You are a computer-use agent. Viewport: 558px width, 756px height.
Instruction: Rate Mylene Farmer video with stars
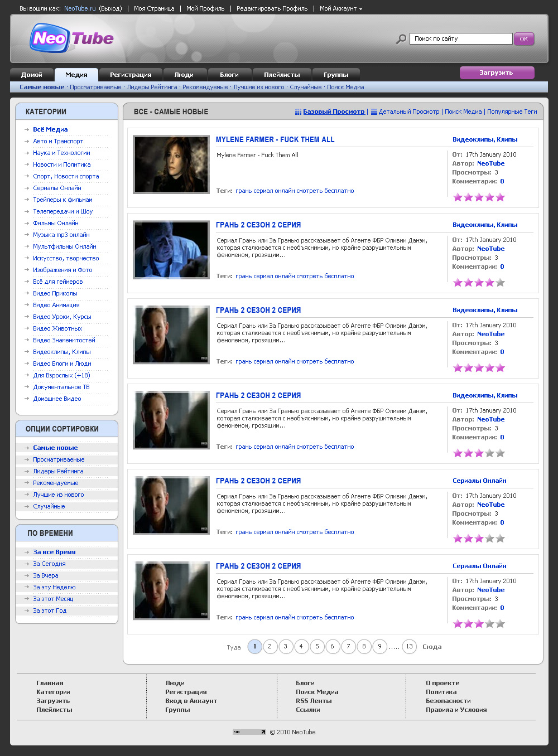tap(479, 197)
